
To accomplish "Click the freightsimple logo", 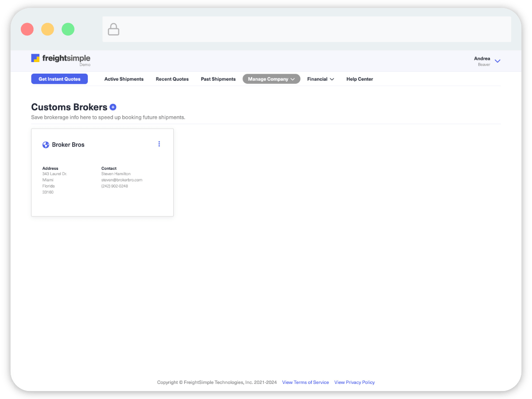I will [x=61, y=58].
